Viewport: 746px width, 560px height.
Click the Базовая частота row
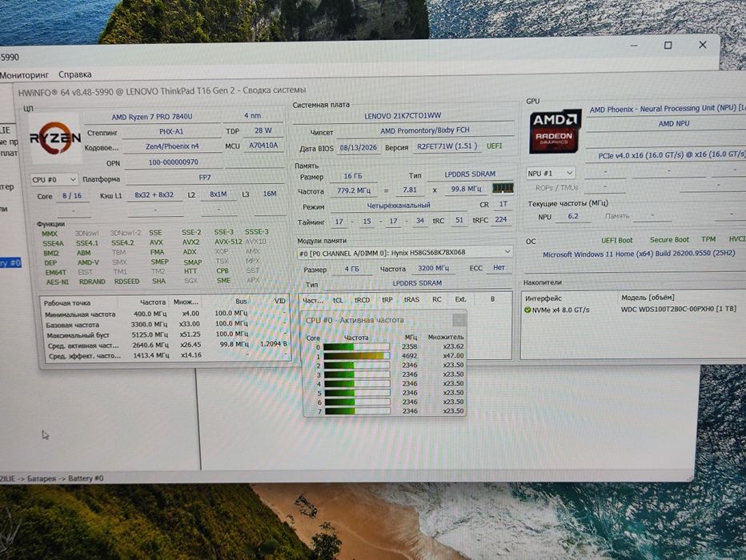click(166, 324)
